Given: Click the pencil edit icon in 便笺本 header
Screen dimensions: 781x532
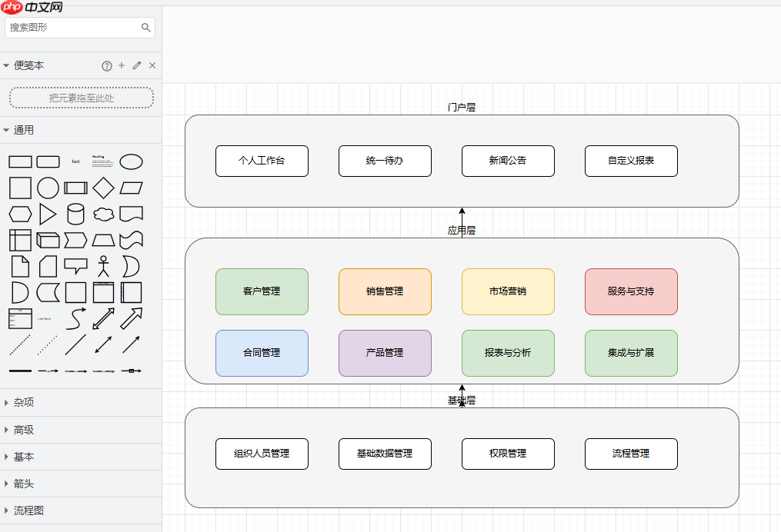Looking at the screenshot, I should pyautogui.click(x=136, y=65).
